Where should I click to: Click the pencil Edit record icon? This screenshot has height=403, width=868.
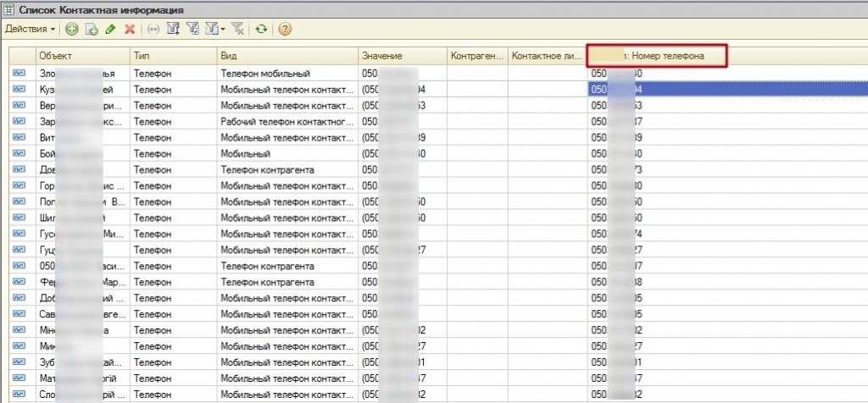point(110,29)
